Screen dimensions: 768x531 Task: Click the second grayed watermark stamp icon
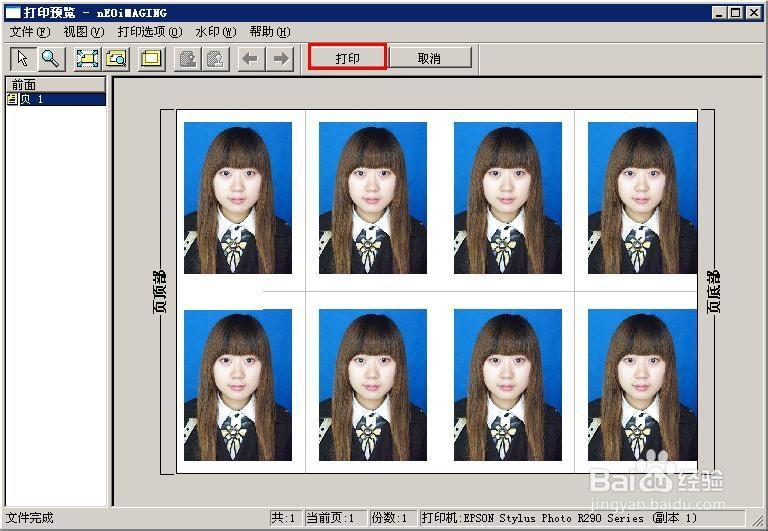tap(216, 59)
